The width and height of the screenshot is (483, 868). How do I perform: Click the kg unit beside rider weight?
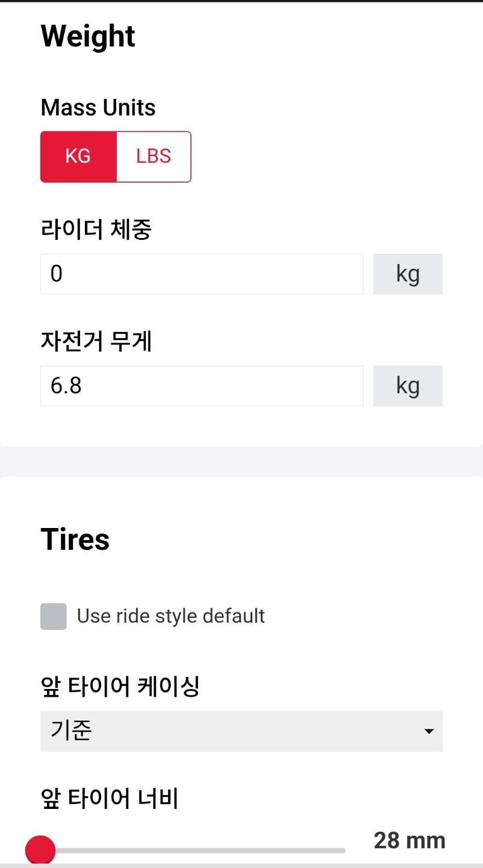point(408,274)
